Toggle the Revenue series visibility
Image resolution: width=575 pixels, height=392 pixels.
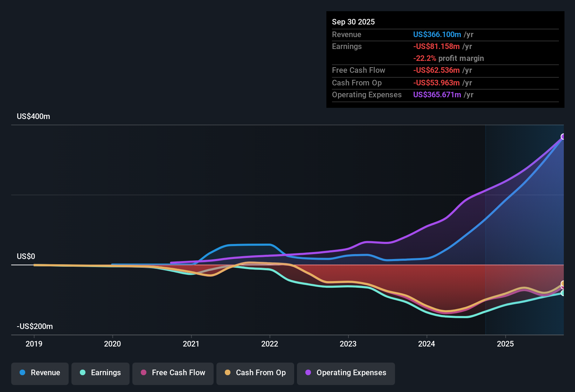pyautogui.click(x=40, y=373)
